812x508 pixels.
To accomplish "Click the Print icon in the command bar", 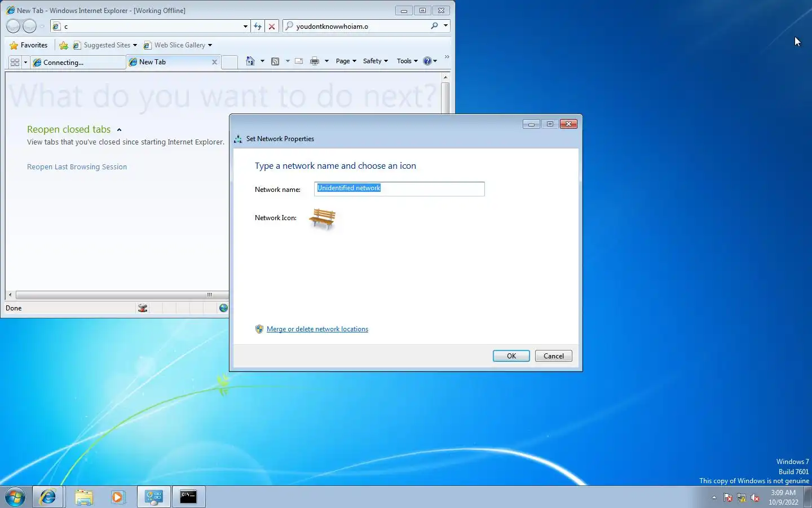I will click(315, 61).
